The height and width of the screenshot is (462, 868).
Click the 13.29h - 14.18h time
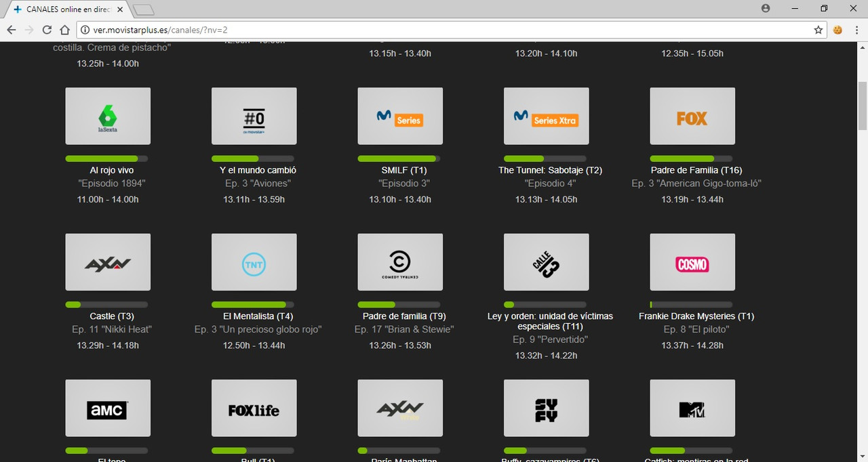pos(108,345)
